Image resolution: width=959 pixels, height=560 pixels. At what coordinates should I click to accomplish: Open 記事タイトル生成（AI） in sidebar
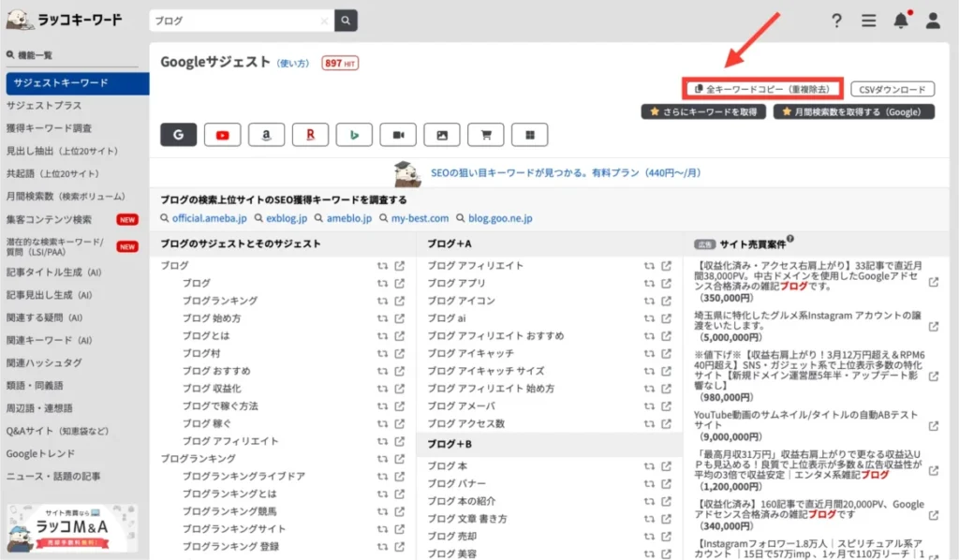tap(53, 273)
